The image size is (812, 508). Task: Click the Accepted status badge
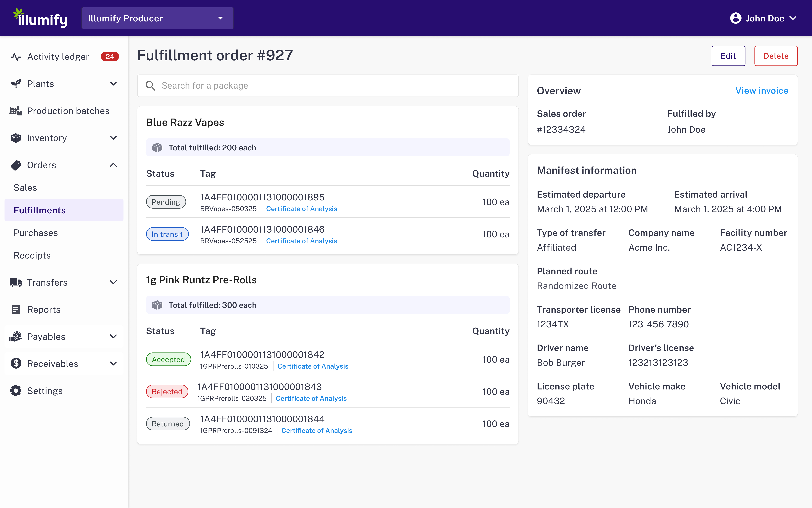pos(168,360)
